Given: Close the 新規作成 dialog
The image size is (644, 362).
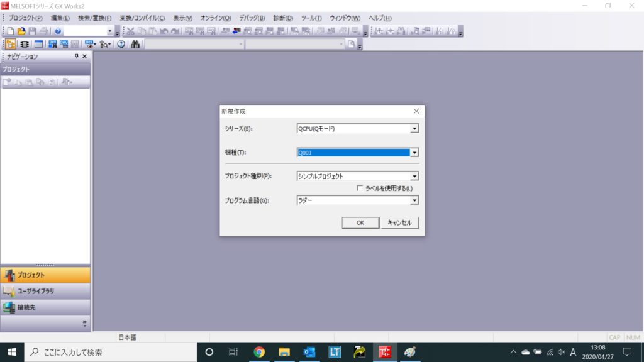Looking at the screenshot, I should (x=416, y=111).
